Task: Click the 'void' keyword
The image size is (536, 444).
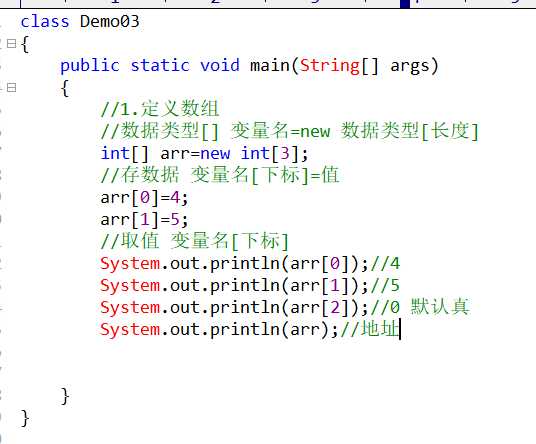Action: pyautogui.click(x=219, y=65)
